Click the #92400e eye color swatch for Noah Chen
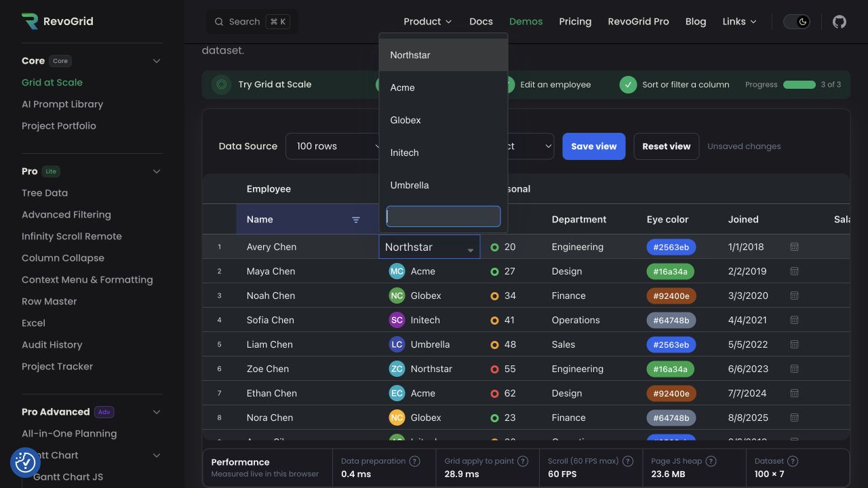Viewport: 868px width, 488px height. click(671, 296)
